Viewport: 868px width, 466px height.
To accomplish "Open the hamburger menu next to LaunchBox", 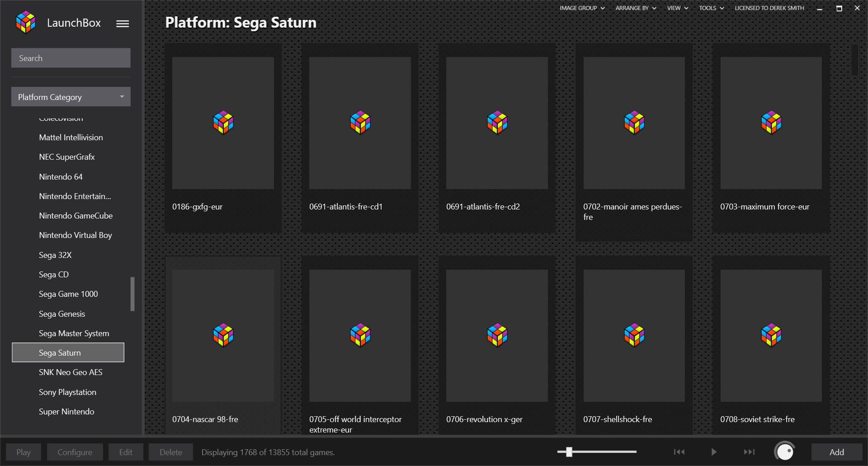I will (123, 24).
